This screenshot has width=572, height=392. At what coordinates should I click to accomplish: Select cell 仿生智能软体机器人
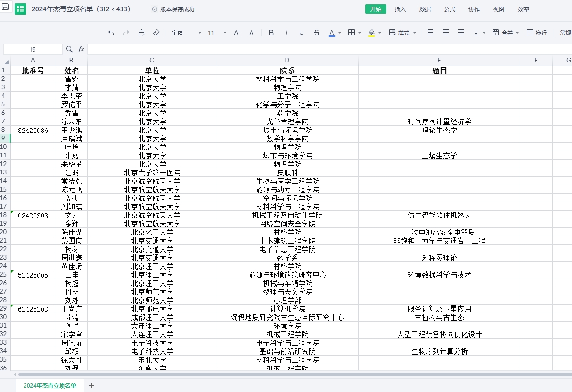click(x=439, y=216)
